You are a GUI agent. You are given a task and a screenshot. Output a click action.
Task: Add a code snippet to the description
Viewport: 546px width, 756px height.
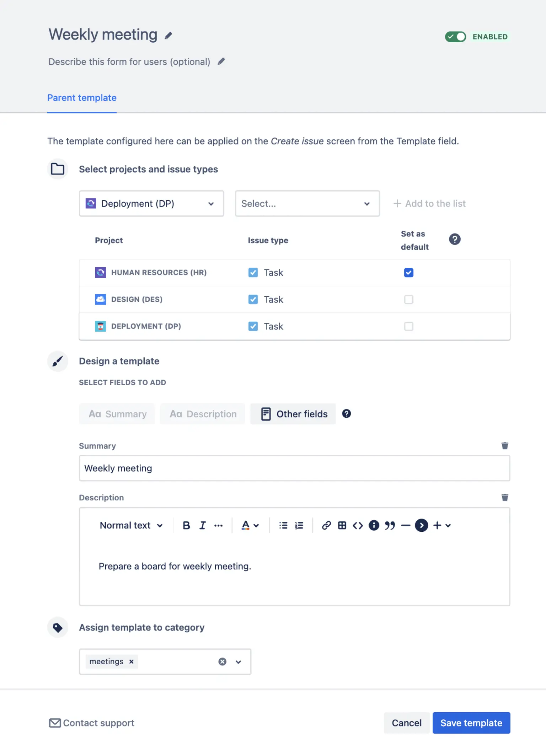358,525
